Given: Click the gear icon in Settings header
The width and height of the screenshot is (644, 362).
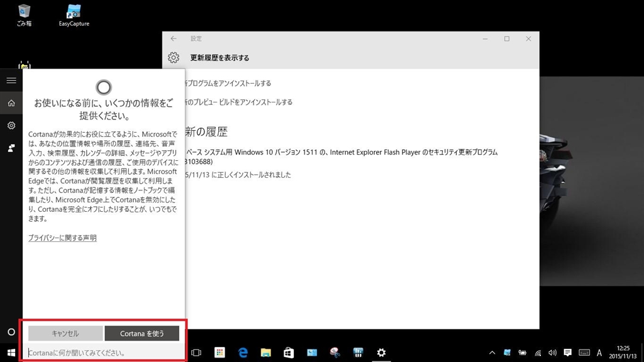Looking at the screenshot, I should [174, 57].
